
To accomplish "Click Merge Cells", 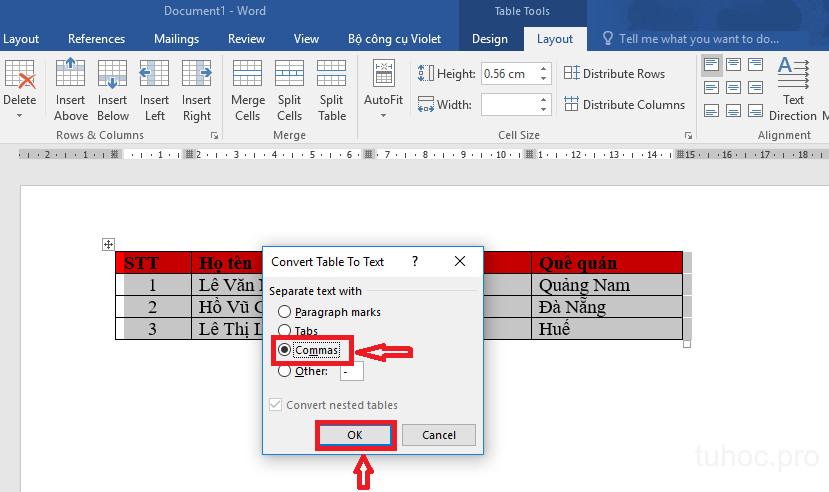I will click(247, 90).
